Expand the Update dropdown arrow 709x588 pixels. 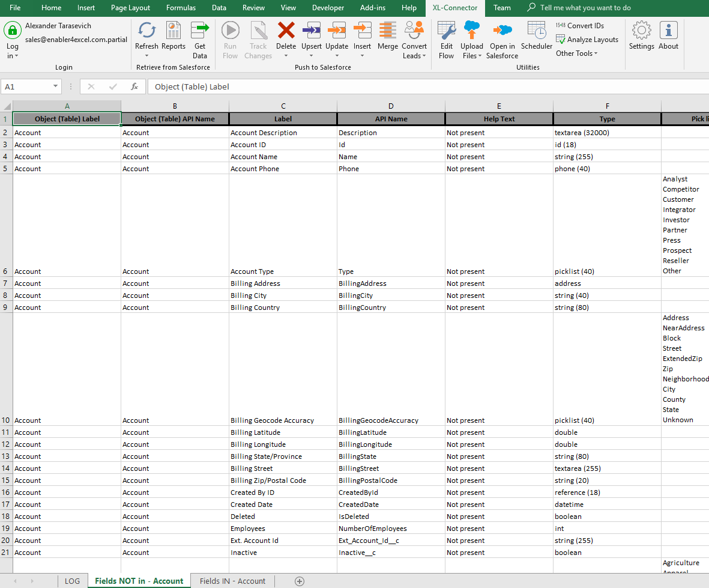click(x=337, y=56)
